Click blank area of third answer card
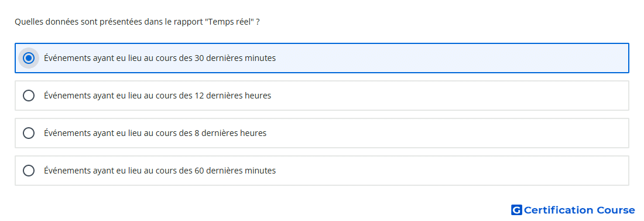Viewport: 644px width, 221px height. (x=452, y=133)
